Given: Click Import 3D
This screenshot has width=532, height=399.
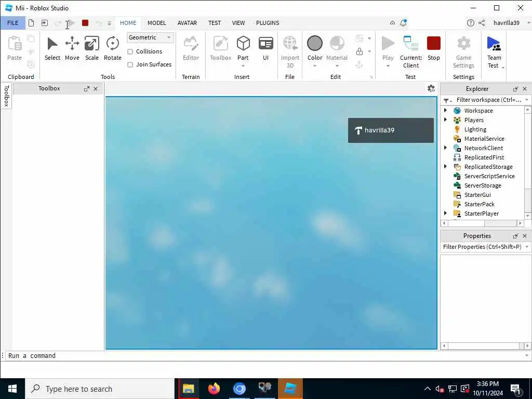Looking at the screenshot, I should pos(290,52).
